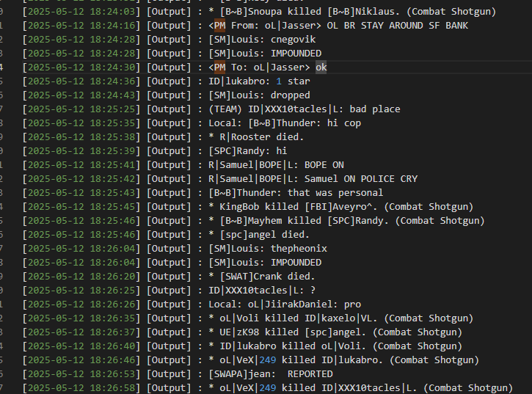
Task: Select 'Samuel ON POLICE CRY' message
Action: click(220, 178)
